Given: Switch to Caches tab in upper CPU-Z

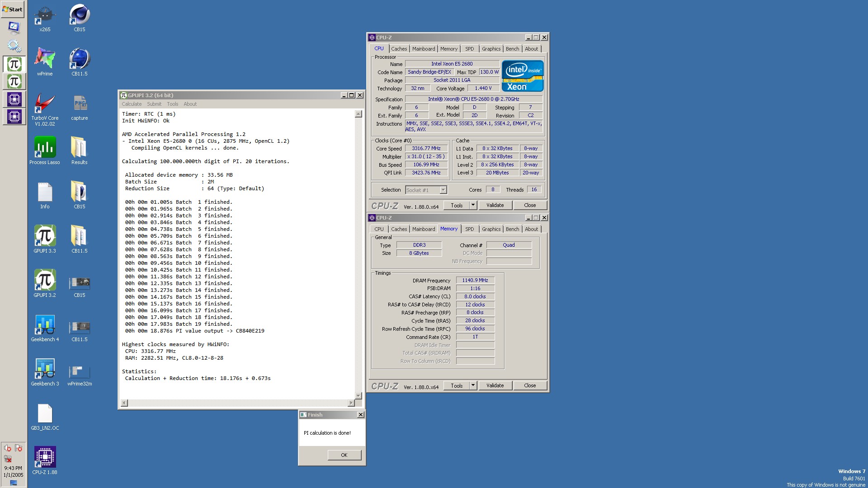Looking at the screenshot, I should click(x=399, y=49).
